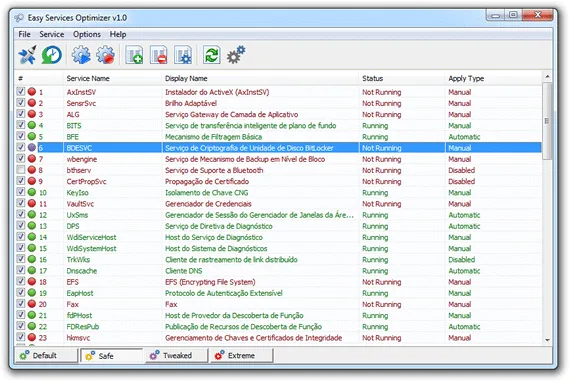
Task: Uncheck the TrkWks checkbox
Action: click(x=21, y=259)
